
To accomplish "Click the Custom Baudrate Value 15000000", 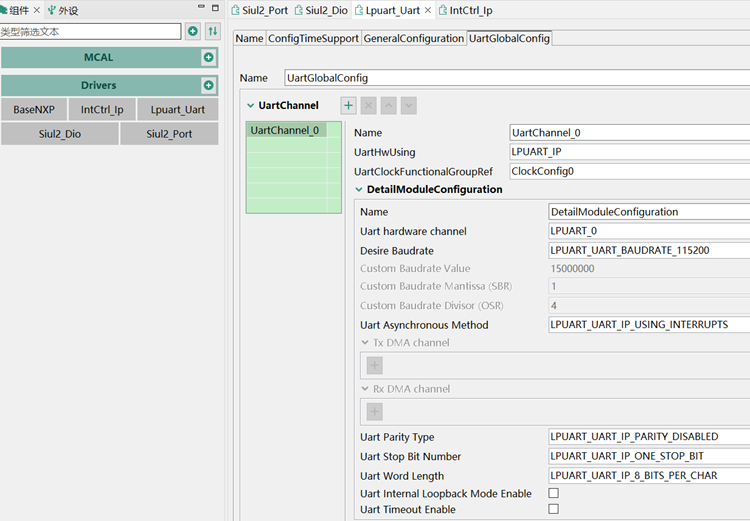I will point(572,268).
